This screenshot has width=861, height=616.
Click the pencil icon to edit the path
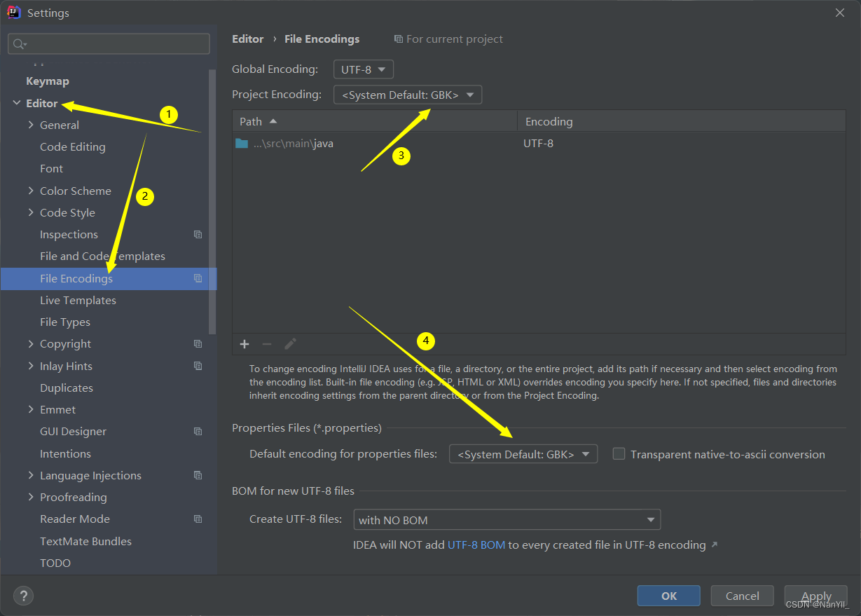[x=290, y=343]
